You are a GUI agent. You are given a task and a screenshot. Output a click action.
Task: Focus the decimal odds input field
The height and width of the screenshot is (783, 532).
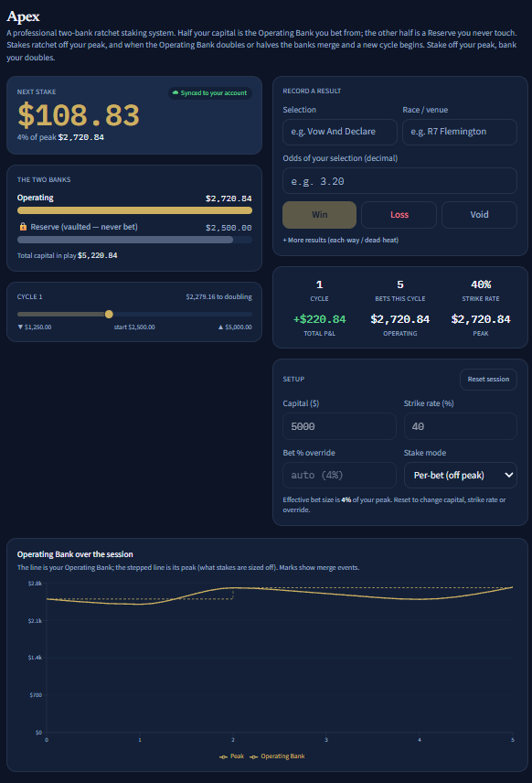pos(399,181)
